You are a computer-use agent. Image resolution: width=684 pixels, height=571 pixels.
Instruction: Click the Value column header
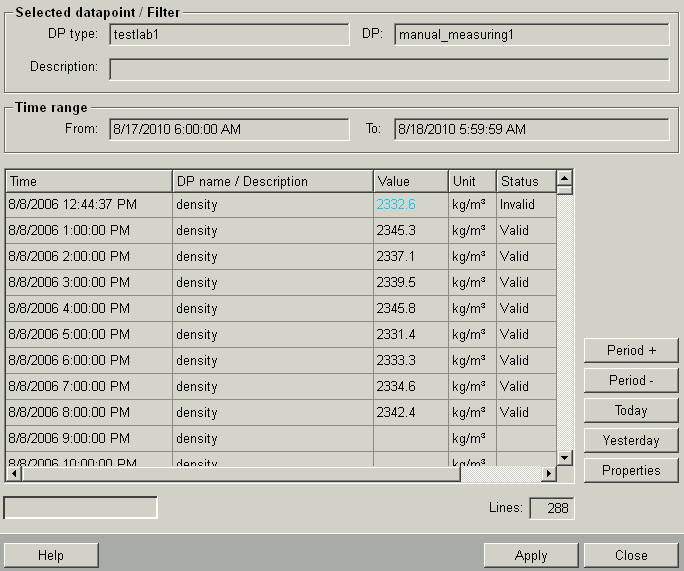tap(410, 182)
